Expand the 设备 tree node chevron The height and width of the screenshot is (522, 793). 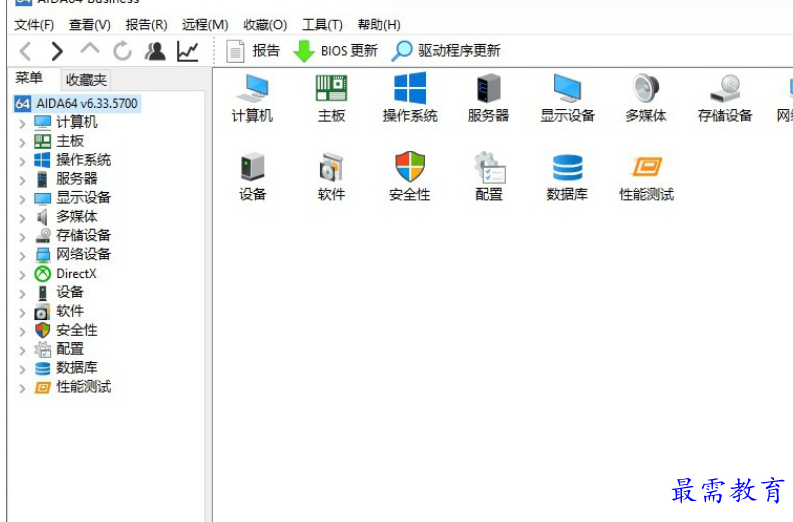pos(22,294)
